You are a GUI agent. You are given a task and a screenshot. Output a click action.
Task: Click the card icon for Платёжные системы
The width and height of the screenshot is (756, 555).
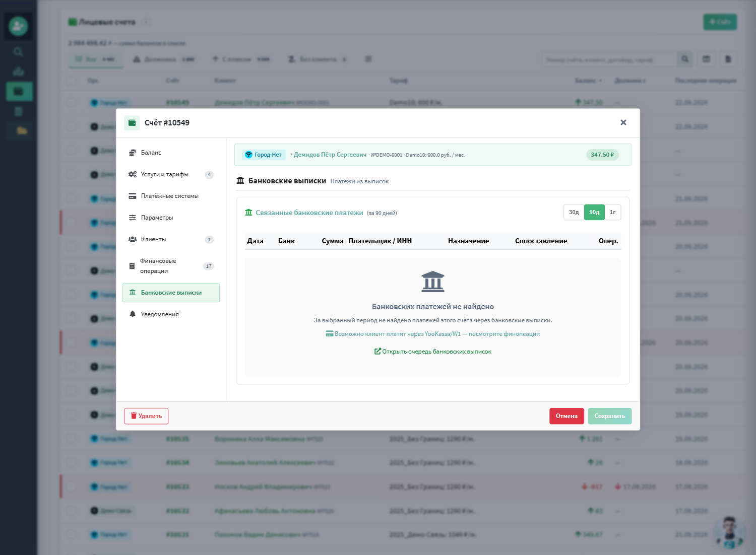[133, 196]
